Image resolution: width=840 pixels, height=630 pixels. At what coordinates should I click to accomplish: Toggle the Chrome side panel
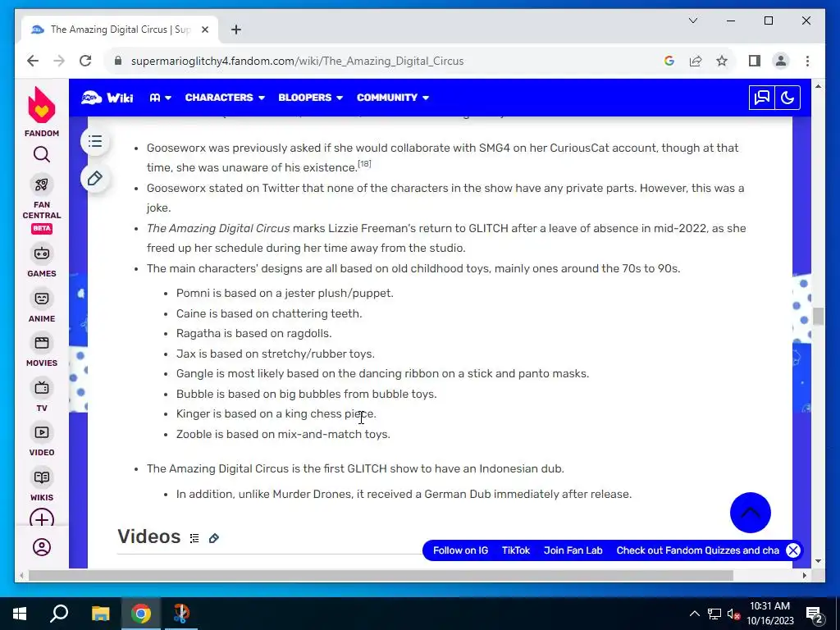click(x=755, y=61)
